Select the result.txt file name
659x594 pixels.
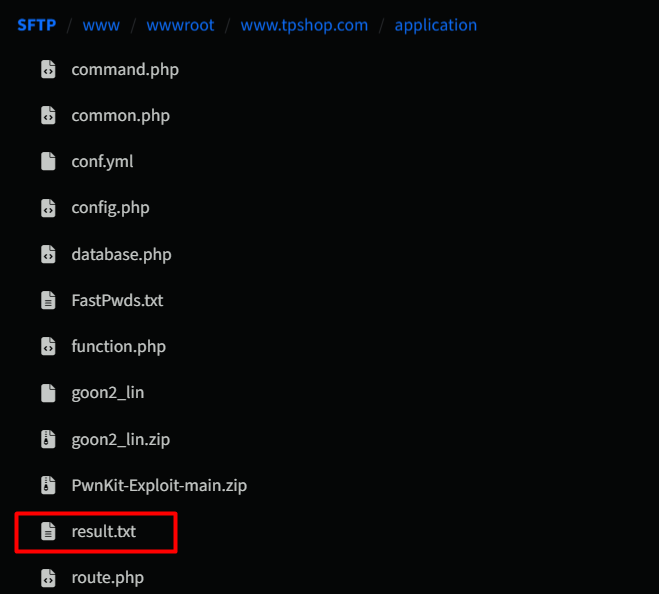(x=103, y=532)
